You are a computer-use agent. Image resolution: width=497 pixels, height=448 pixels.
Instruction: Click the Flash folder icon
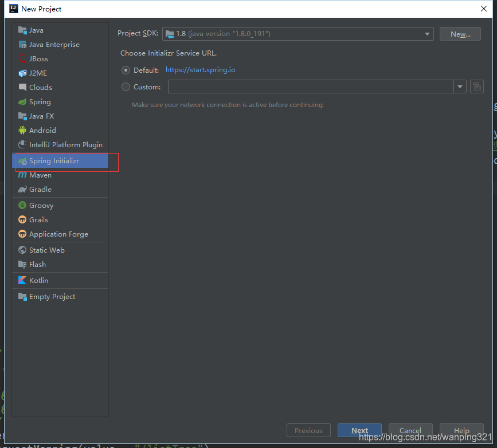coord(22,265)
